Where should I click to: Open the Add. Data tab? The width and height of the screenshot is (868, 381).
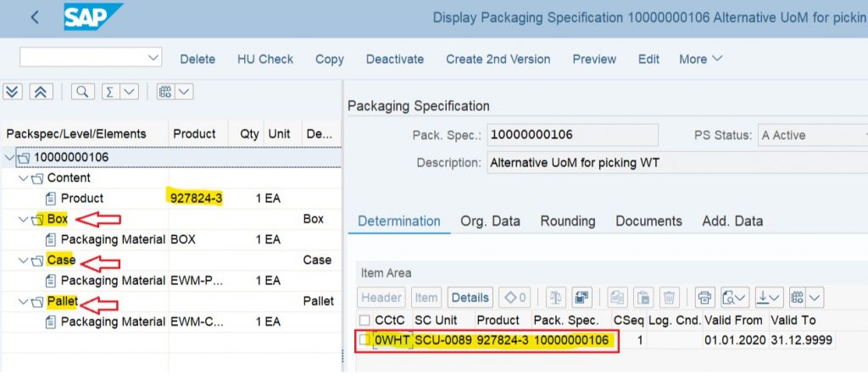732,221
